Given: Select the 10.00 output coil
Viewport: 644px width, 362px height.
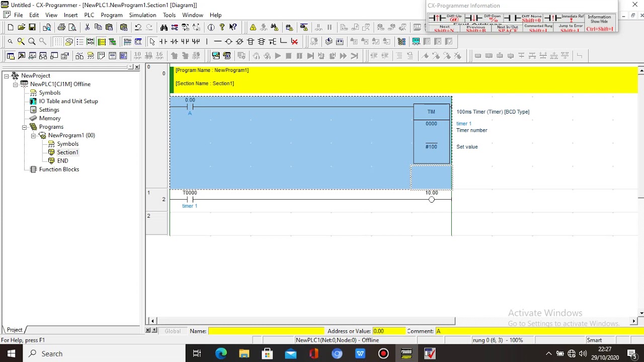Looking at the screenshot, I should point(432,200).
